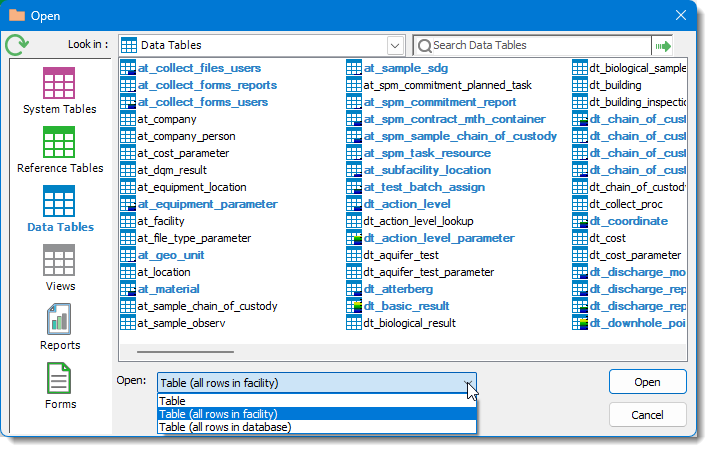Click the table icon beside dt_building
Image resolution: width=712 pixels, height=452 pixels.
(580, 85)
